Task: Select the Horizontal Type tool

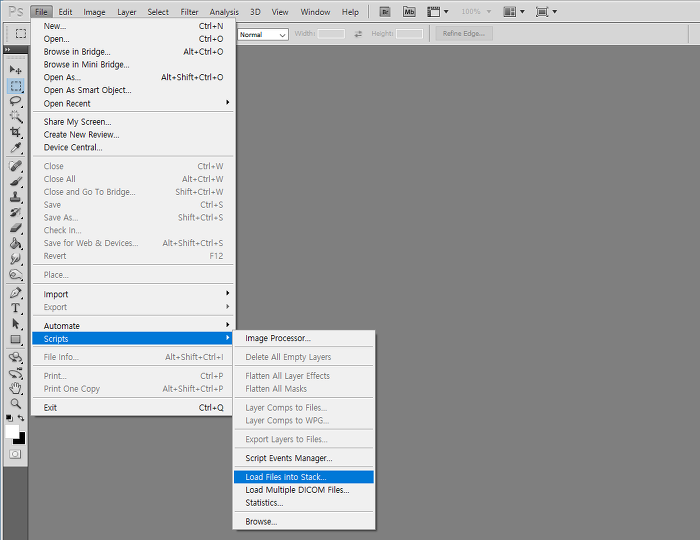Action: click(16, 308)
